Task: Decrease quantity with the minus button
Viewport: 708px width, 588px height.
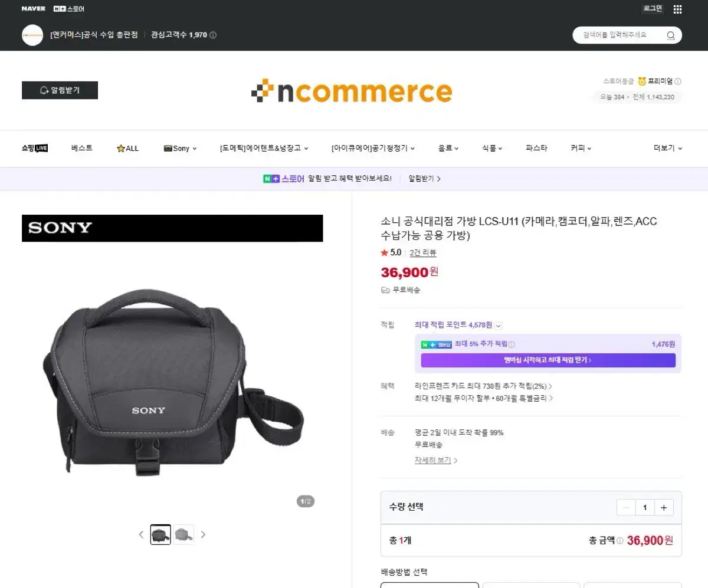Action: click(x=626, y=507)
